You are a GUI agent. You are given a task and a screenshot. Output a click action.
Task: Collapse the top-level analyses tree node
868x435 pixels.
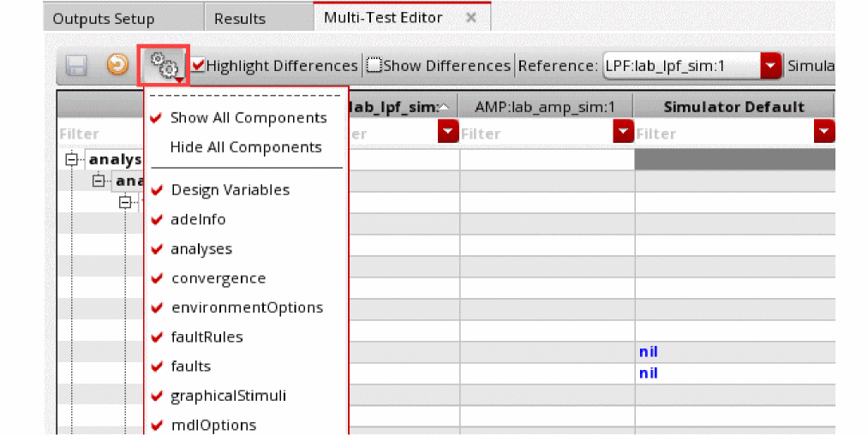[x=71, y=159]
